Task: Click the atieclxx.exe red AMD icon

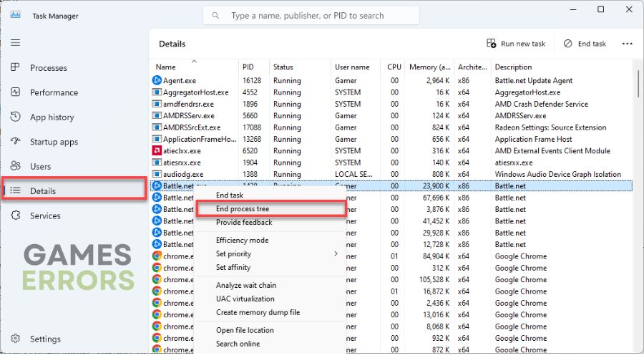Action: click(x=157, y=150)
